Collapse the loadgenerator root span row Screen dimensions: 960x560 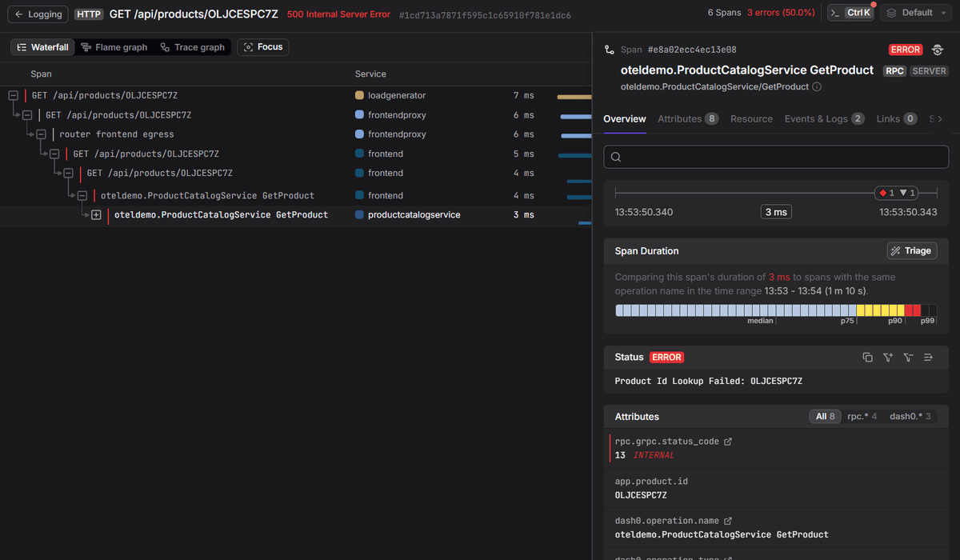click(13, 96)
